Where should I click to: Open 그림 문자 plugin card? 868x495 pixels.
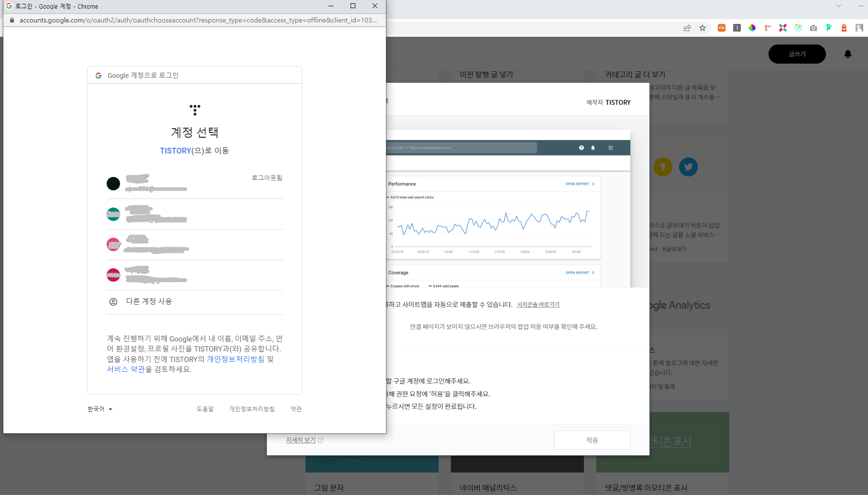329,488
